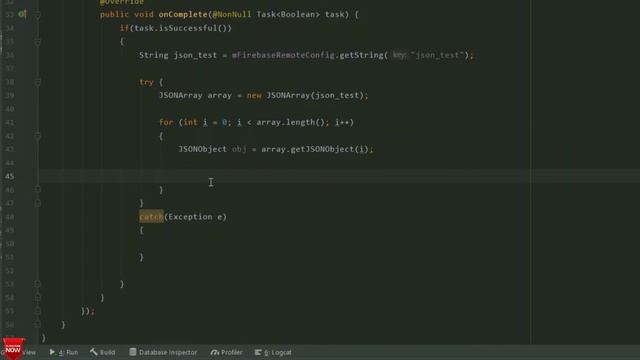Open the Logcat tool window tab
Viewport: 640px width, 360px height.
pyautogui.click(x=273, y=352)
